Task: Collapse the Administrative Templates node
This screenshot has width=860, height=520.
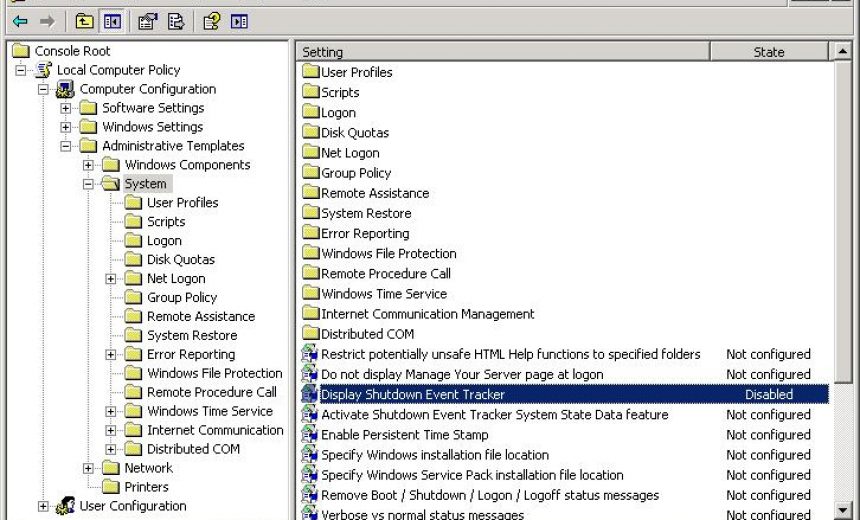Action: [66, 146]
